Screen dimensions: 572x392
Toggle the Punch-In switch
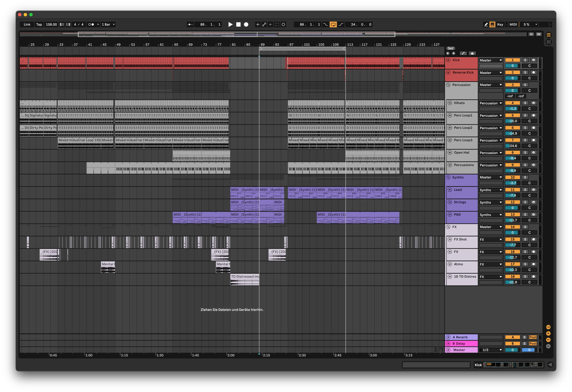click(325, 24)
